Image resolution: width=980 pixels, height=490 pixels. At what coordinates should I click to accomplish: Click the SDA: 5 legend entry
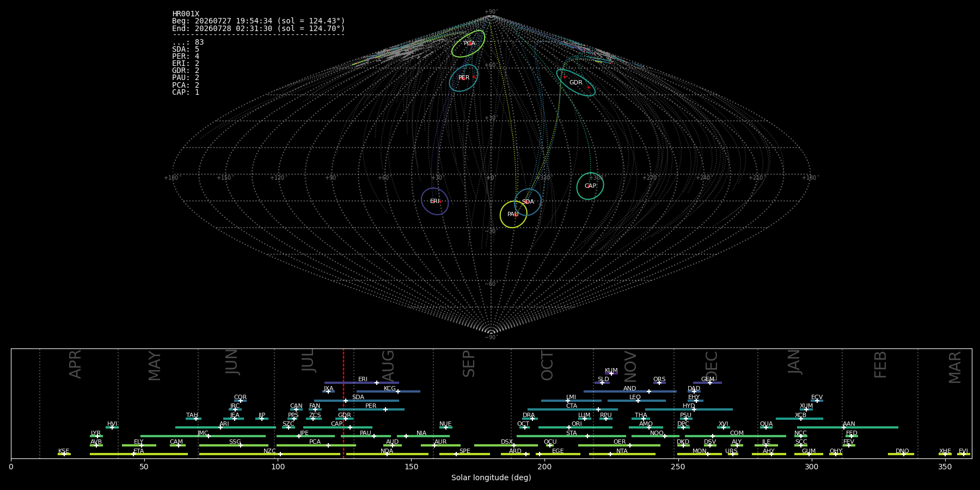[186, 49]
